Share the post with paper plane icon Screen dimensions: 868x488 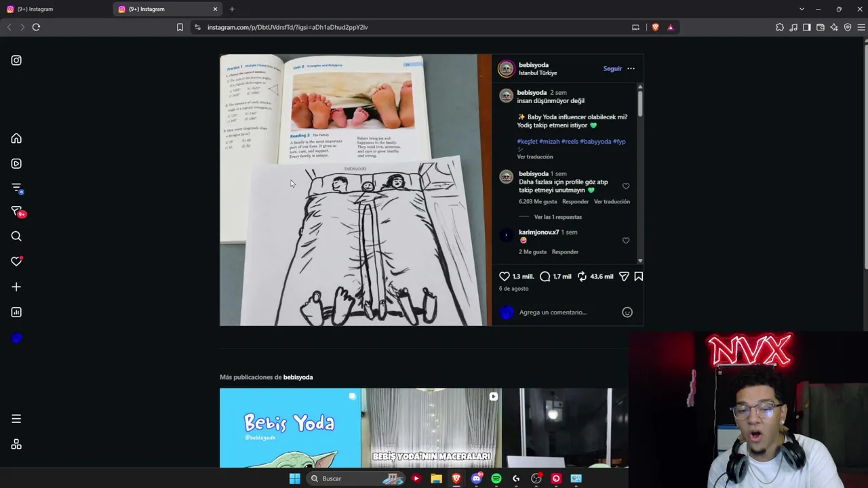point(624,277)
